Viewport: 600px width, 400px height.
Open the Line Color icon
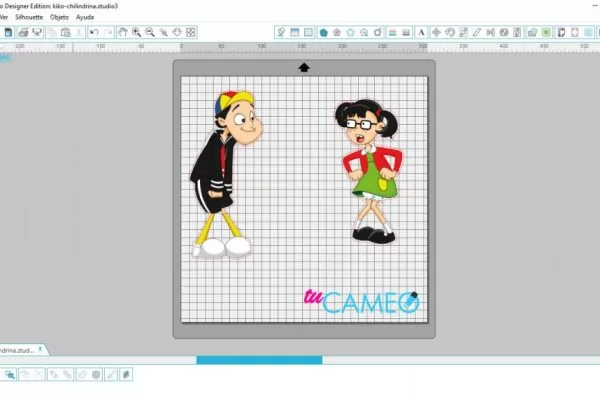(392, 33)
